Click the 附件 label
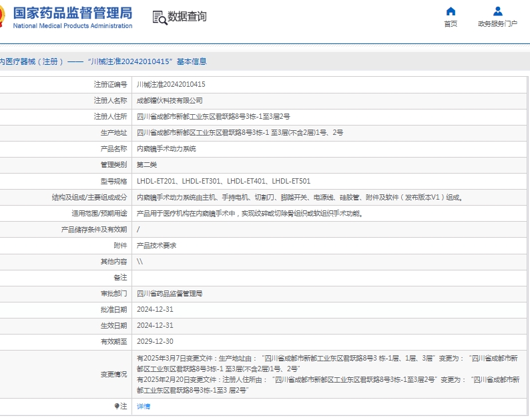Viewport: 530px width, 420px height. click(120, 246)
